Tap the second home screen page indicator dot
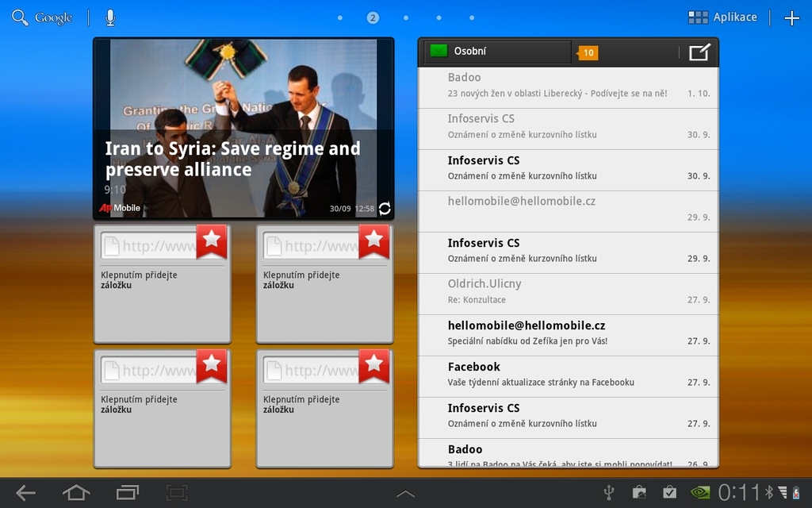Screen dimensions: 812x508 (x=373, y=17)
